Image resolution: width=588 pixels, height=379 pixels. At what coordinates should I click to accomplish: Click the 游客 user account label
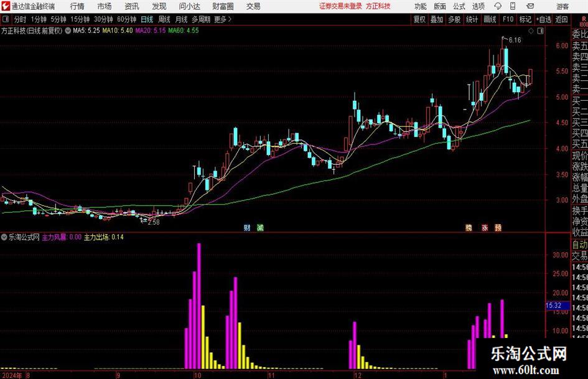click(562, 6)
